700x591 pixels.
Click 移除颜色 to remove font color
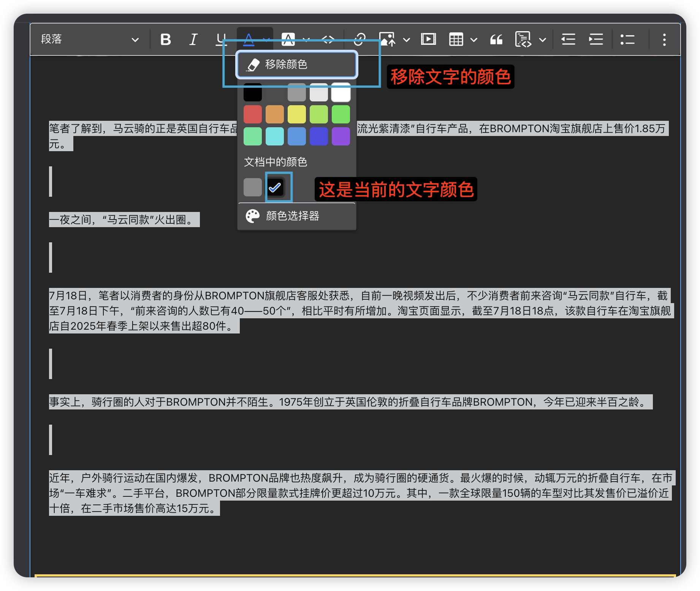pyautogui.click(x=297, y=65)
